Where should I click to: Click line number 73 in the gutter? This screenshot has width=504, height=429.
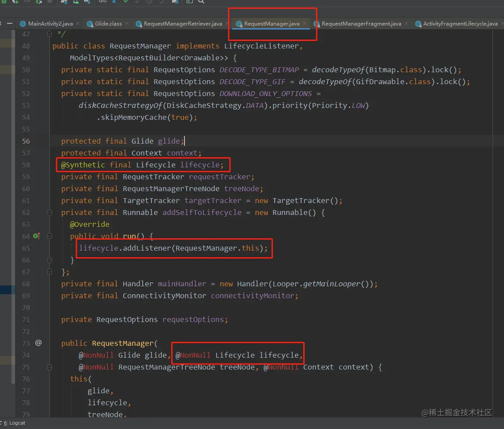coord(26,344)
